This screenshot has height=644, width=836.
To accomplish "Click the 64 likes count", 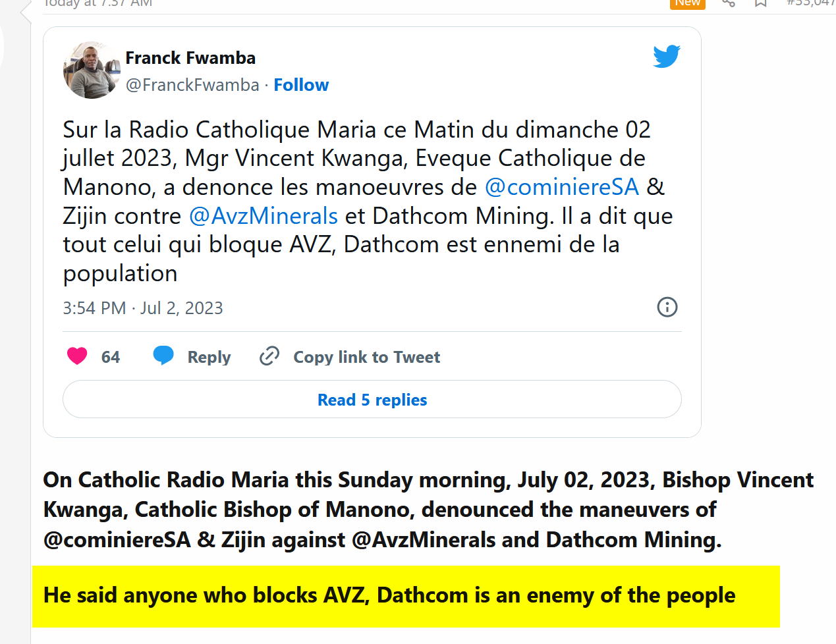I will [x=111, y=357].
